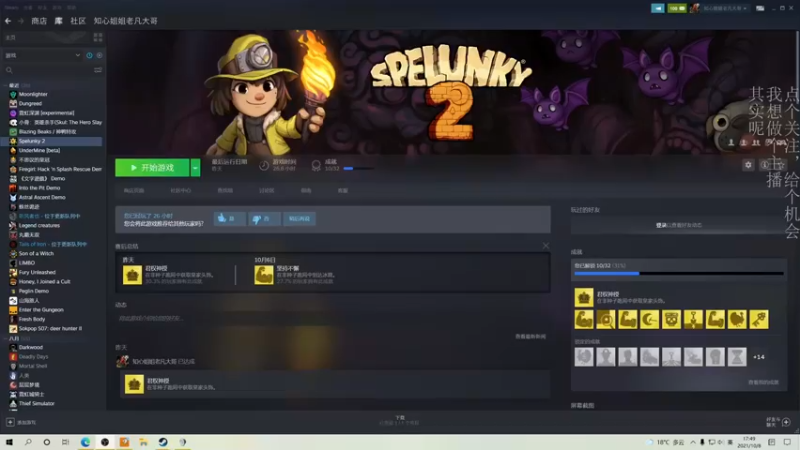
Task: Open the 商店页面 game tab
Action: click(134, 190)
